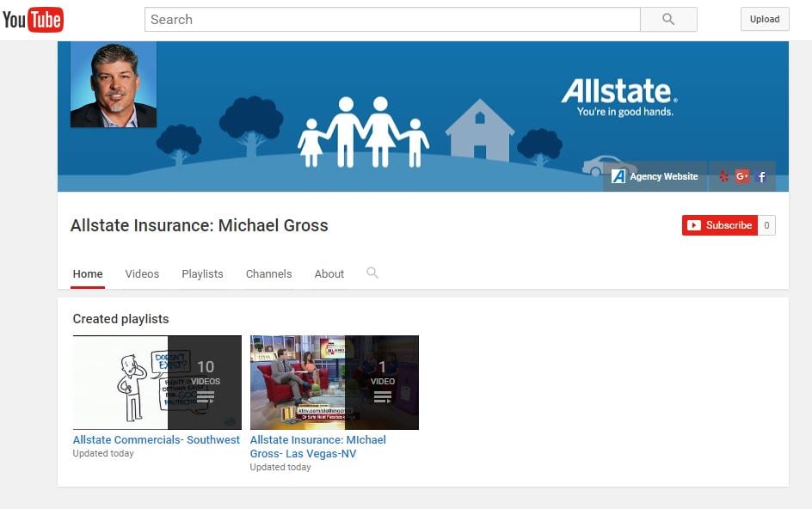The height and width of the screenshot is (509, 812).
Task: Click the subscriber count box
Action: [x=767, y=225]
